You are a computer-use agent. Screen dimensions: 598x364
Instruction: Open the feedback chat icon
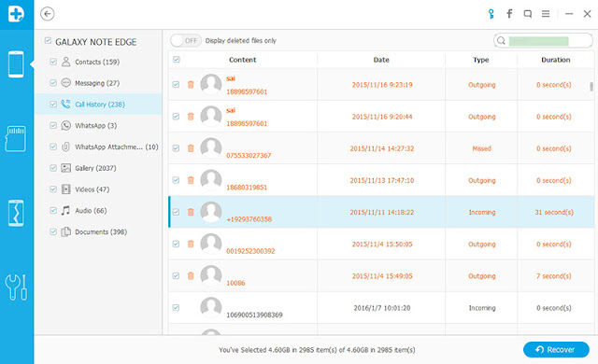(x=527, y=14)
